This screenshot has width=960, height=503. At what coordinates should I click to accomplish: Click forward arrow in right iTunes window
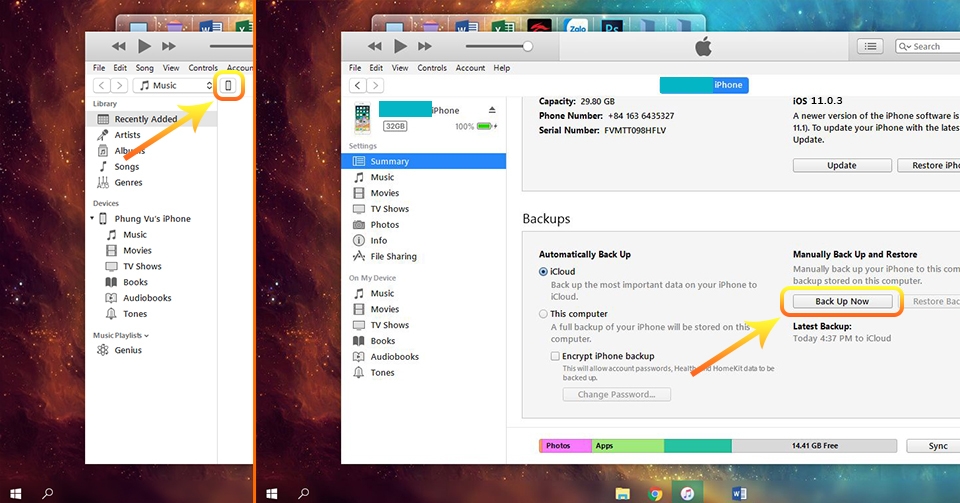click(x=375, y=86)
